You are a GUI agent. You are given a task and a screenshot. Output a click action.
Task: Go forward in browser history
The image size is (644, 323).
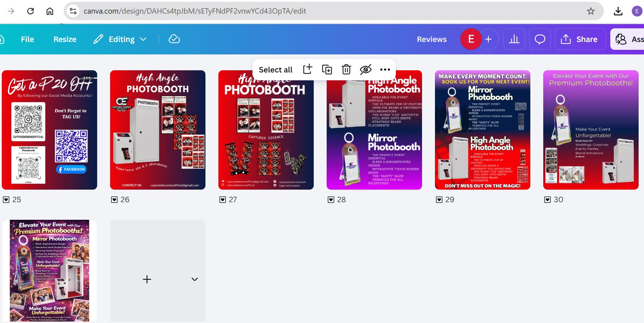click(11, 11)
